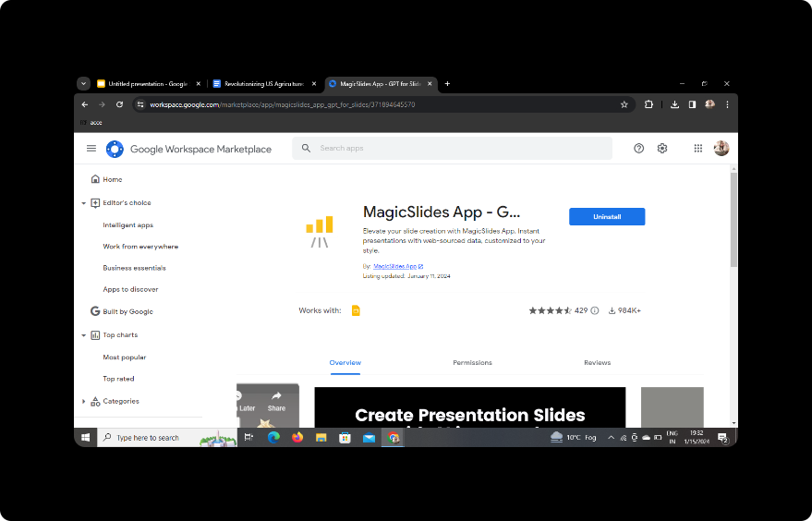Bookmark this page with the star icon
The image size is (812, 521).
point(624,105)
